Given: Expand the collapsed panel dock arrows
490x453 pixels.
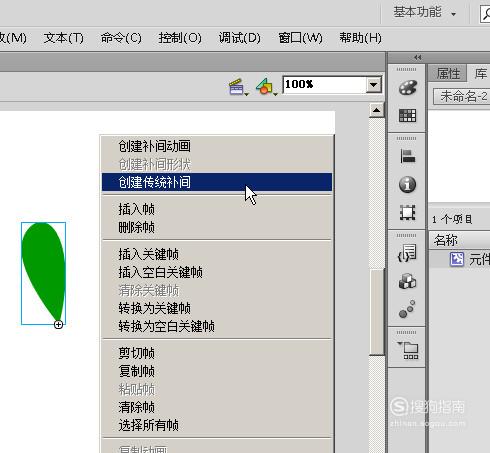Looking at the screenshot, I should 418,57.
